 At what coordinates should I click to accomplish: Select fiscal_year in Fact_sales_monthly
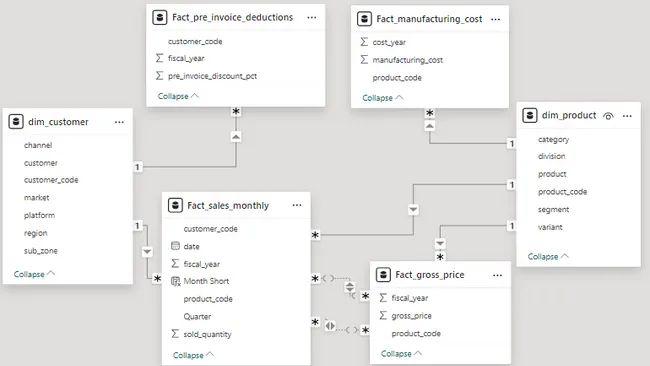202,264
